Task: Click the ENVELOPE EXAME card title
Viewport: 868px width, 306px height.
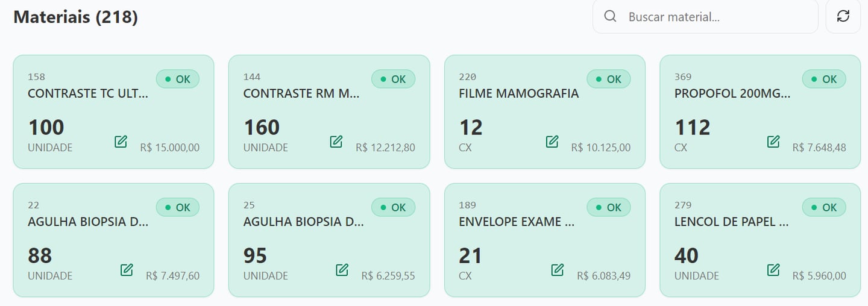Action: click(516, 222)
